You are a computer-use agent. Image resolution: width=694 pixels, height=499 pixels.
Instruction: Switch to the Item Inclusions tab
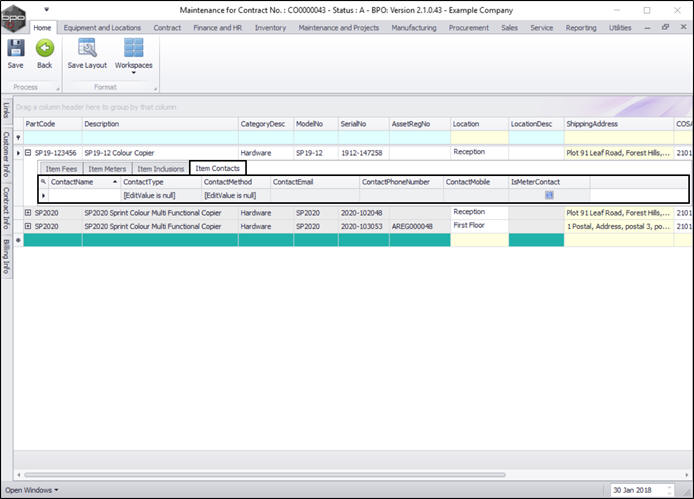[x=160, y=169]
